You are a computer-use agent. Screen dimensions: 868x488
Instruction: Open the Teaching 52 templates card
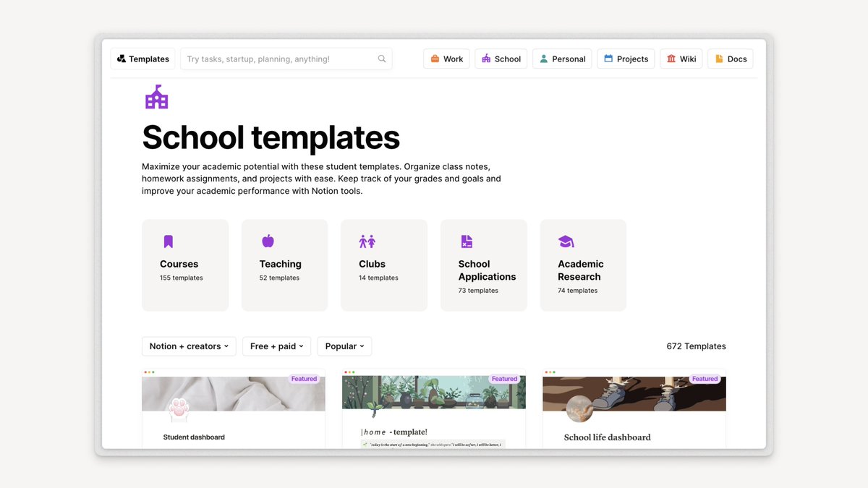[x=285, y=265]
